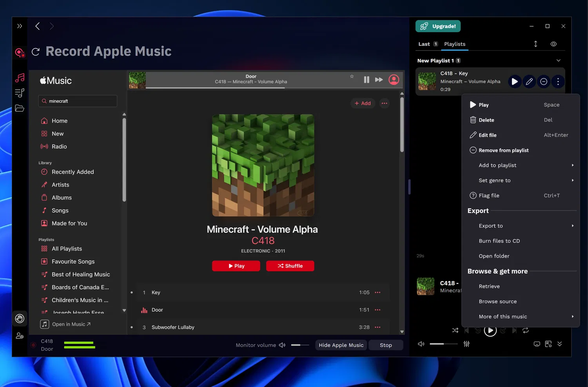Expand the left sidebar with double-chevron icon
Viewport: 588px width, 387px height.
click(x=20, y=26)
